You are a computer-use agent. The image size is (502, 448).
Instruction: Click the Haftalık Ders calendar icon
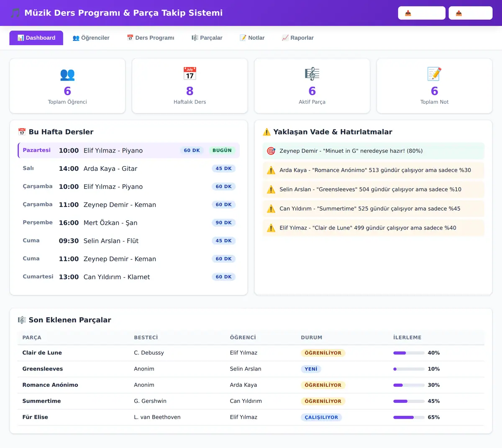coord(190,74)
